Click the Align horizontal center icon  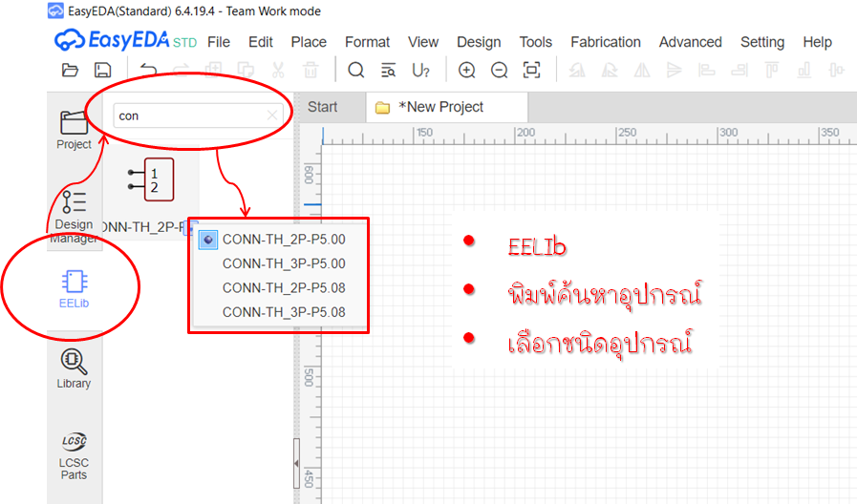(x=837, y=70)
